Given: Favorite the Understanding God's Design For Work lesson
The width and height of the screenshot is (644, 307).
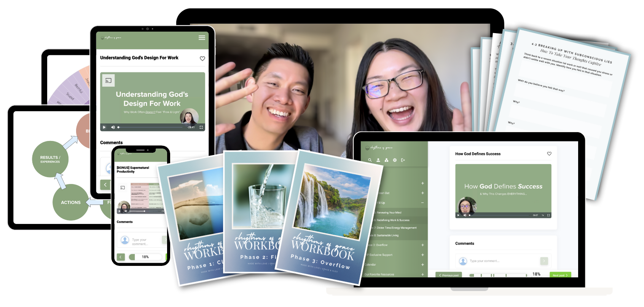Looking at the screenshot, I should click(202, 59).
